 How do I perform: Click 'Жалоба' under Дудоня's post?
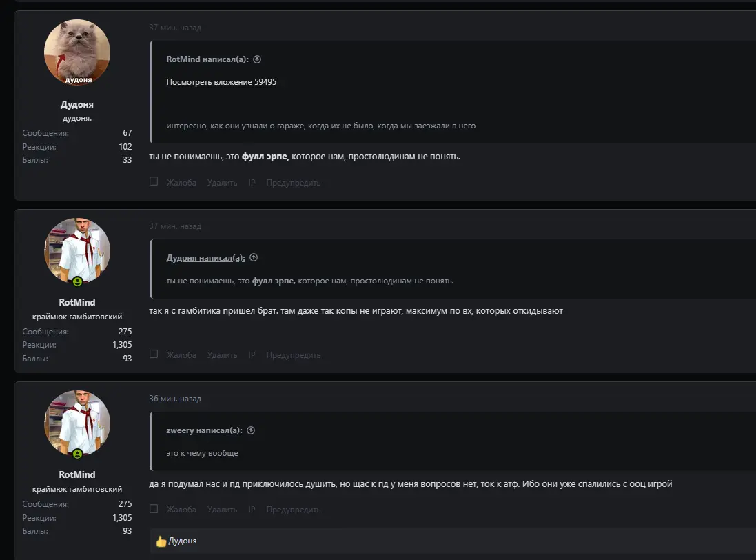[x=181, y=183]
